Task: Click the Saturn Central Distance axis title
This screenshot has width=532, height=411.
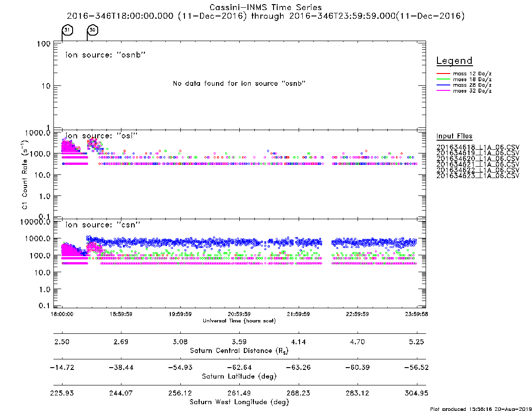Action: [x=239, y=351]
